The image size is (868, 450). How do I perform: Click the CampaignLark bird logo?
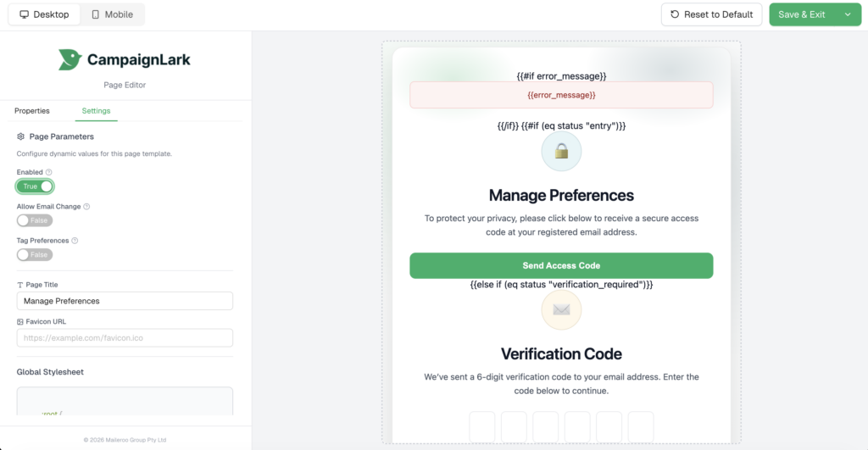click(70, 59)
